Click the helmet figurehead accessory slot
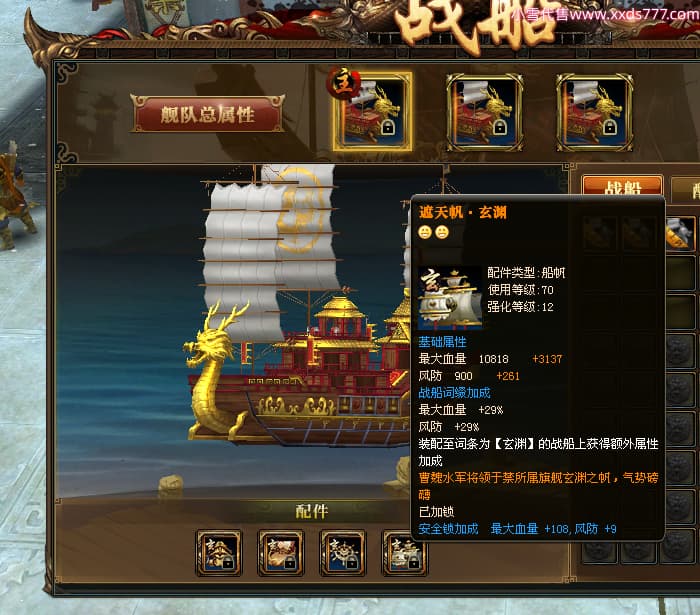Viewport: 700px width, 615px height. (x=219, y=553)
